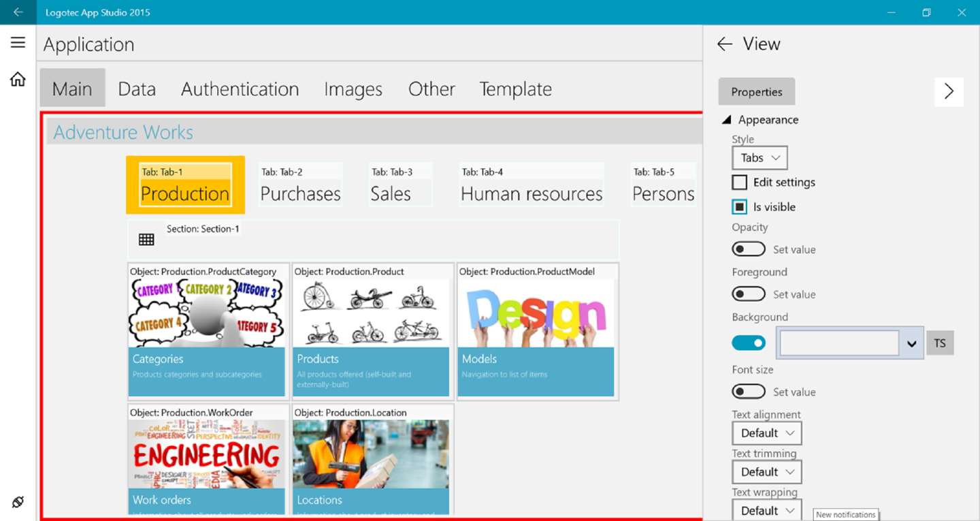Open the Background color dropdown arrow
Screen dimensions: 980x521
click(x=912, y=344)
